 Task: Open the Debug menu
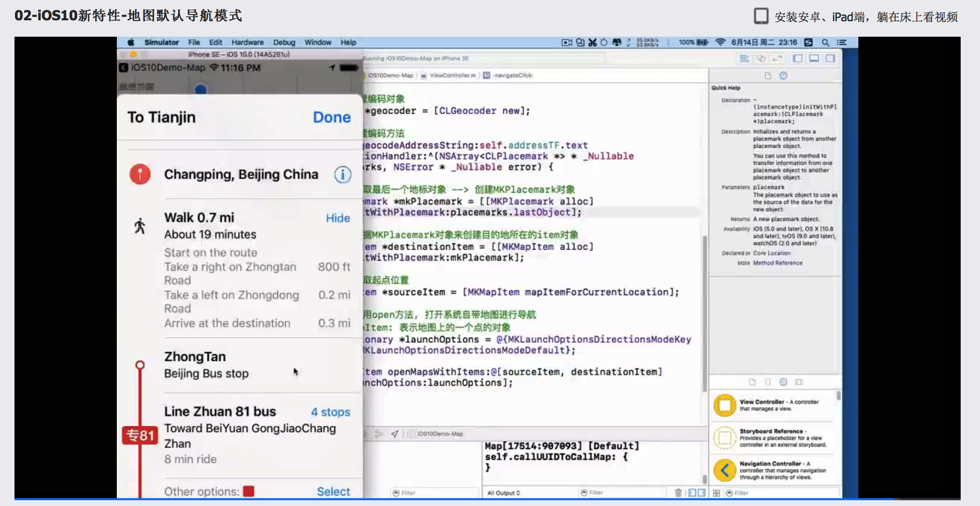point(284,42)
